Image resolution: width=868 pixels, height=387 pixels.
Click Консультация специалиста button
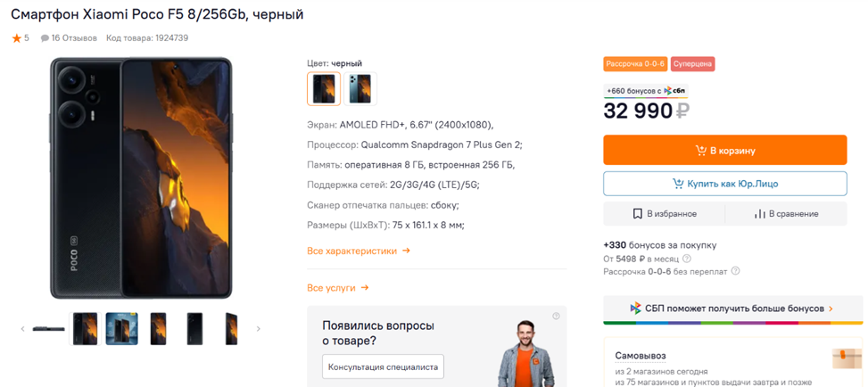pyautogui.click(x=383, y=366)
